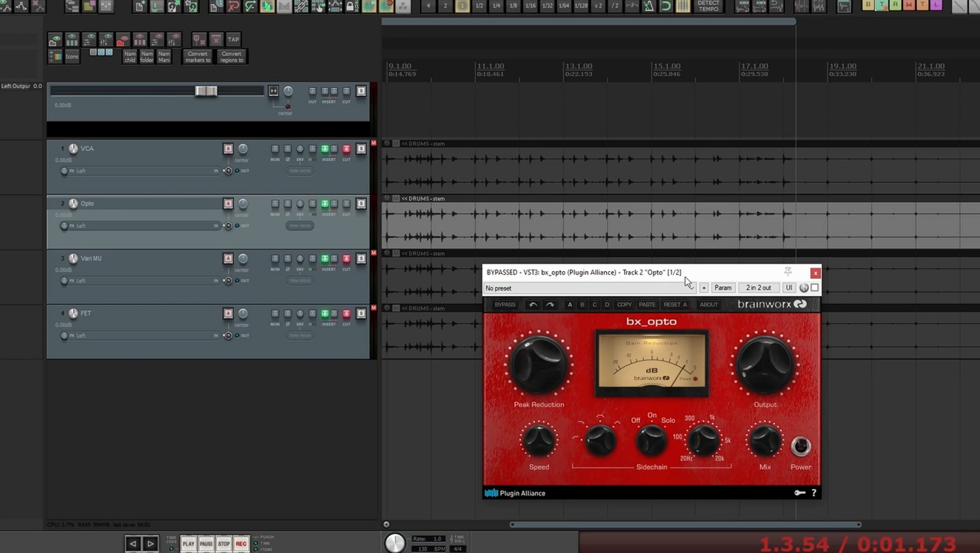Click the TAP tempo button

[233, 39]
